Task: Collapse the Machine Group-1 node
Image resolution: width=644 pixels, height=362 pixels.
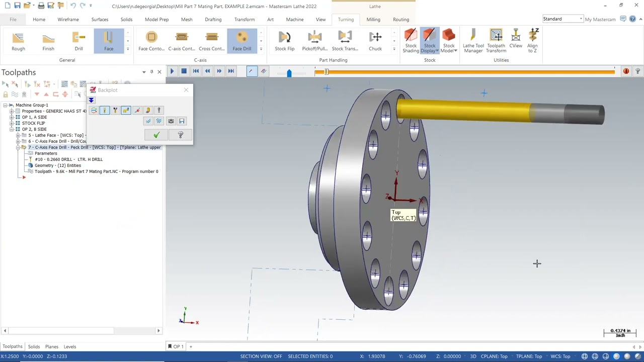Action: 5,105
